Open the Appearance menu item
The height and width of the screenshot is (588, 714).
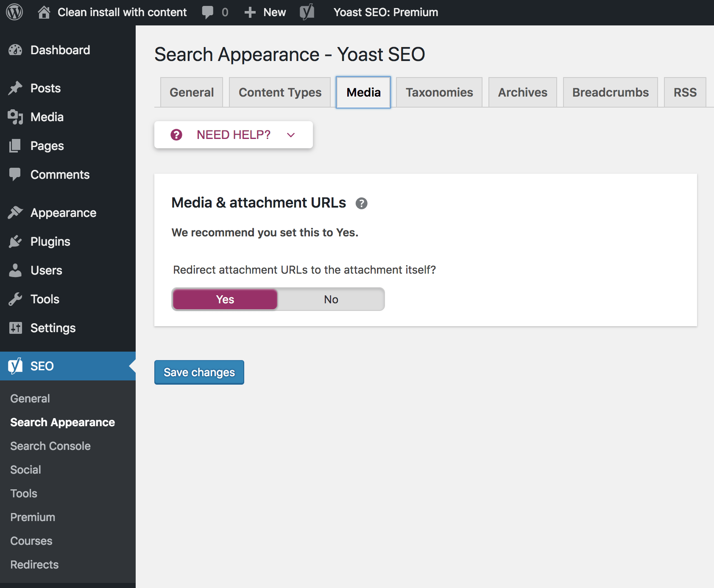[68, 213]
